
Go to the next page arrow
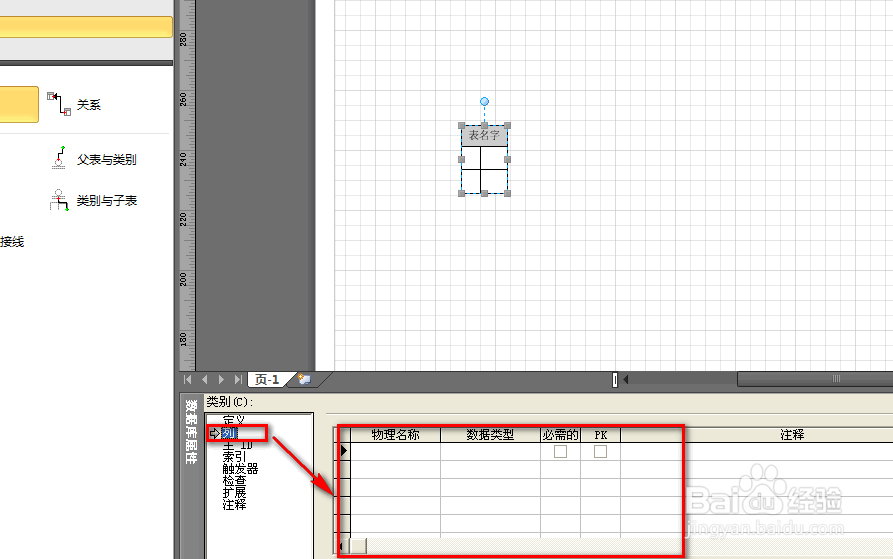click(222, 379)
